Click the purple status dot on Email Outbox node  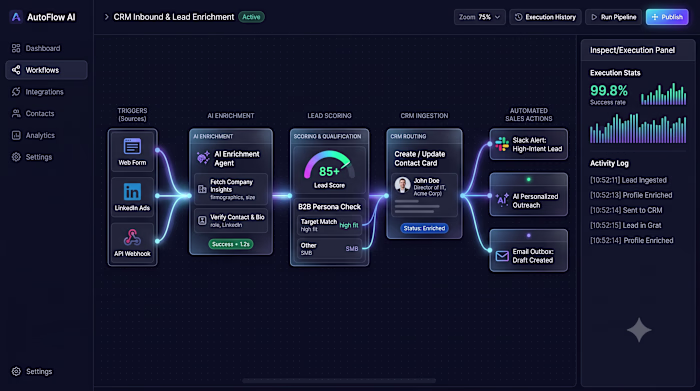(x=529, y=235)
